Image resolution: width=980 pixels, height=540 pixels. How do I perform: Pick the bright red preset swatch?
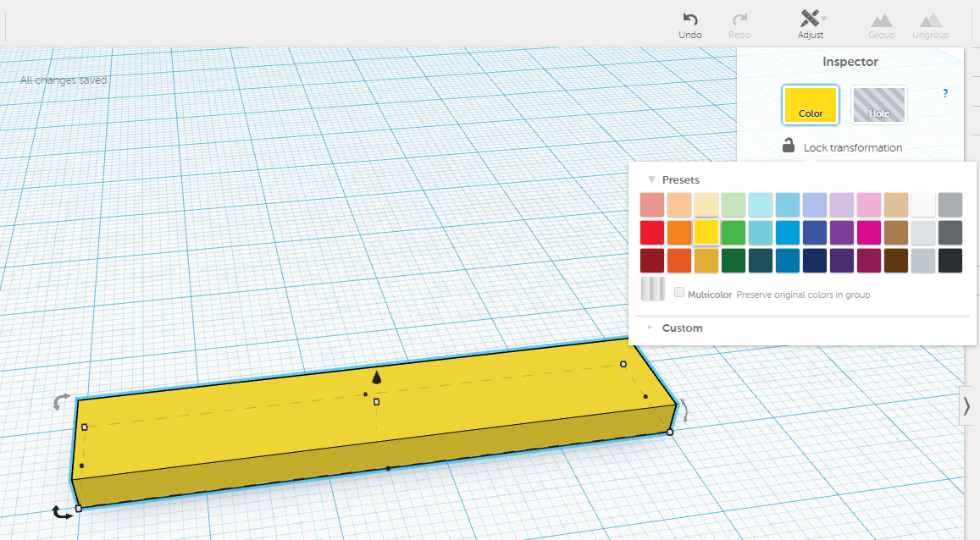652,233
